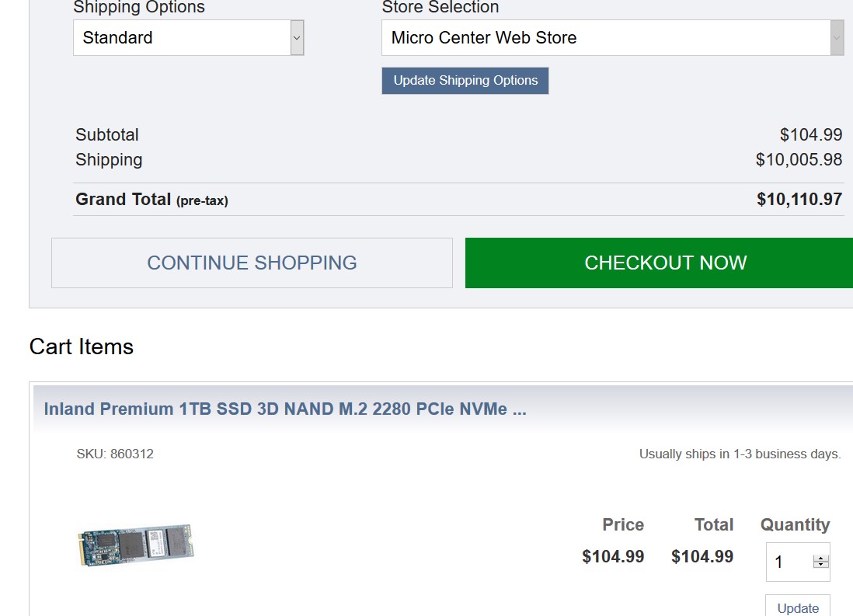This screenshot has width=853, height=616.
Task: Proceed with CHECKOUT NOW button
Action: pyautogui.click(x=665, y=263)
